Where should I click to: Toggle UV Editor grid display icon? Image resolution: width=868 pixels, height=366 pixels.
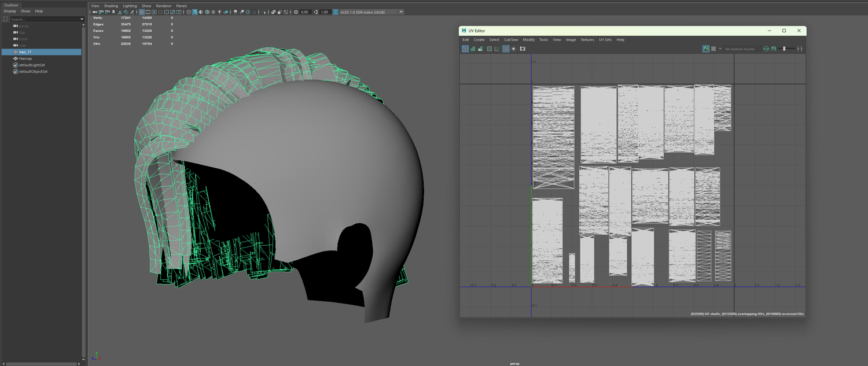[506, 49]
